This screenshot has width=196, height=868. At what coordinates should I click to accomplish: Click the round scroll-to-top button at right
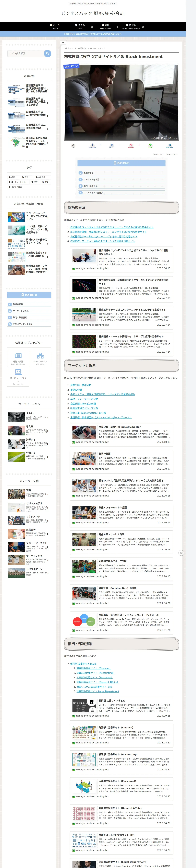(x=181, y=553)
